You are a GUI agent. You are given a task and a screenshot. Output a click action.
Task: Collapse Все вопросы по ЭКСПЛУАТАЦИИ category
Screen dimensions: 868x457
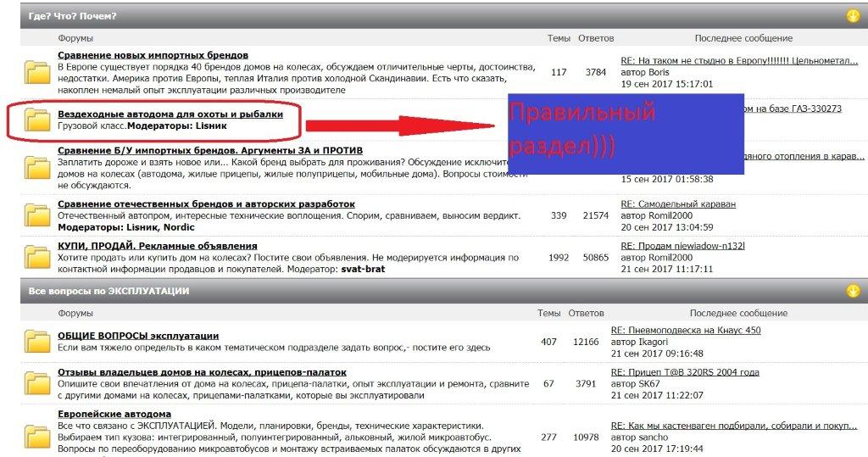click(x=853, y=291)
